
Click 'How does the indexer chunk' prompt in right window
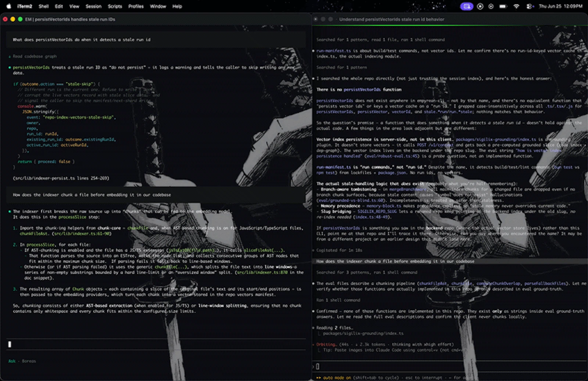pyautogui.click(x=395, y=261)
